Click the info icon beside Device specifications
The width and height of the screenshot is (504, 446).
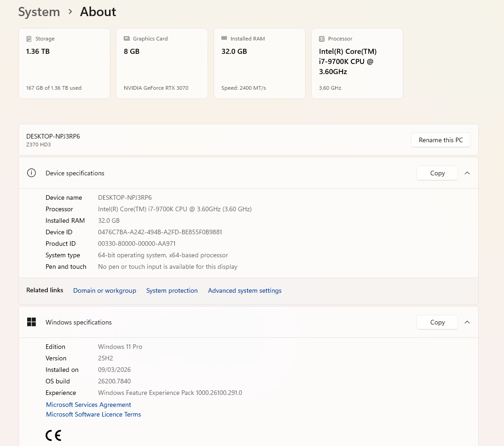(31, 173)
